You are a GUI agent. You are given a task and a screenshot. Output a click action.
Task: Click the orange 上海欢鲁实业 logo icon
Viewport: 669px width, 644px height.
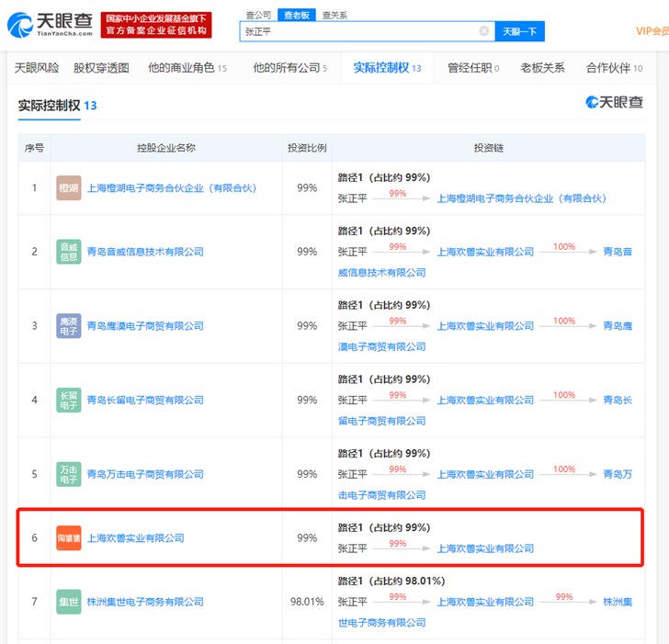tap(69, 537)
